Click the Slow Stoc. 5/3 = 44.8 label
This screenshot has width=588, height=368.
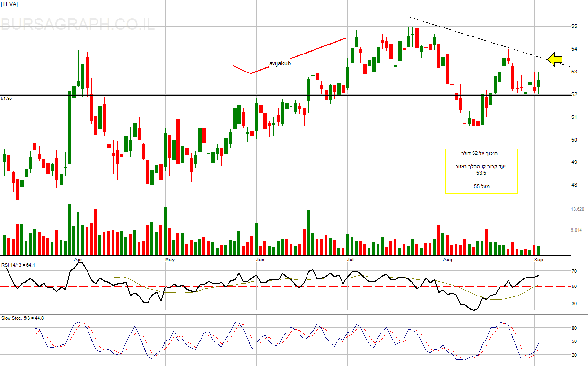(x=23, y=318)
